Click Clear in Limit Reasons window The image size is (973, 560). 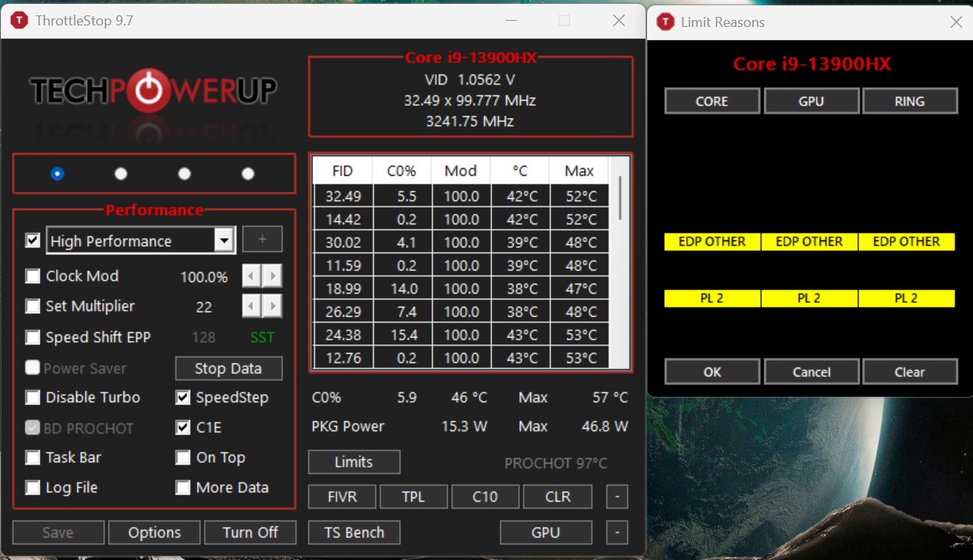910,372
